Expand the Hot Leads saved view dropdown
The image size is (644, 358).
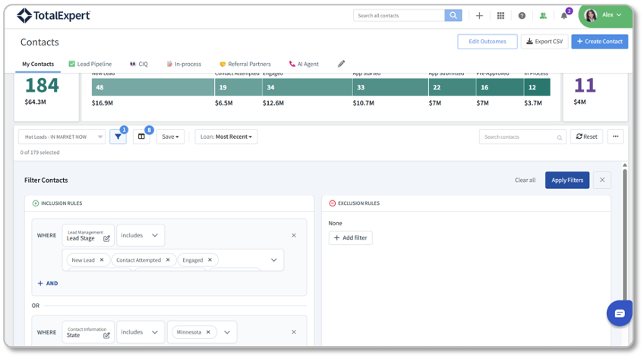coord(62,137)
